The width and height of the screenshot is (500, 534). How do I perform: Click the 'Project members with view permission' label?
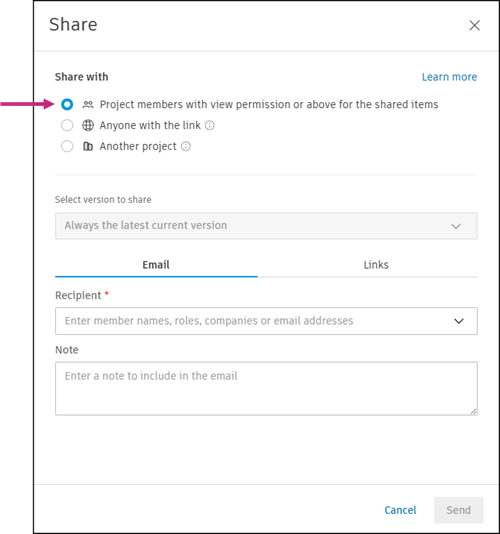point(269,105)
